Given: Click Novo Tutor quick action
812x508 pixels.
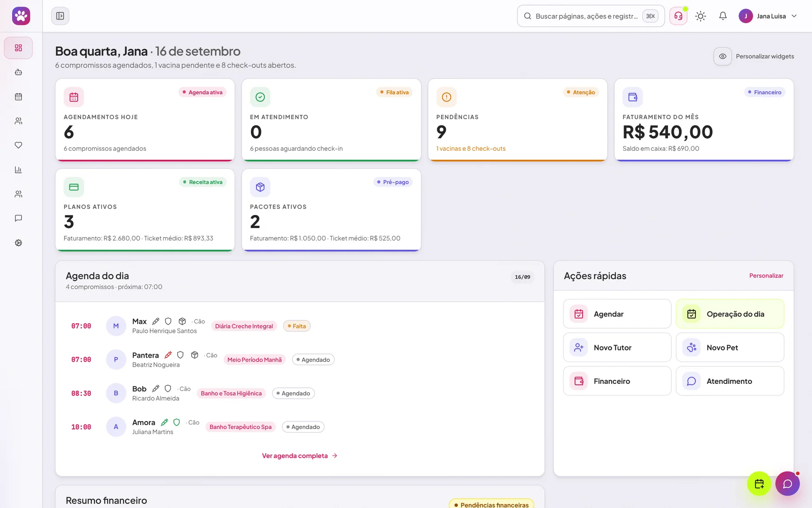Looking at the screenshot, I should (x=617, y=347).
